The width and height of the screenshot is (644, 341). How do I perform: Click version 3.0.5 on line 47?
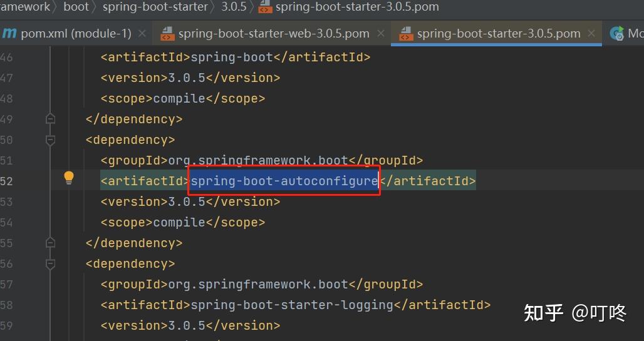[187, 78]
